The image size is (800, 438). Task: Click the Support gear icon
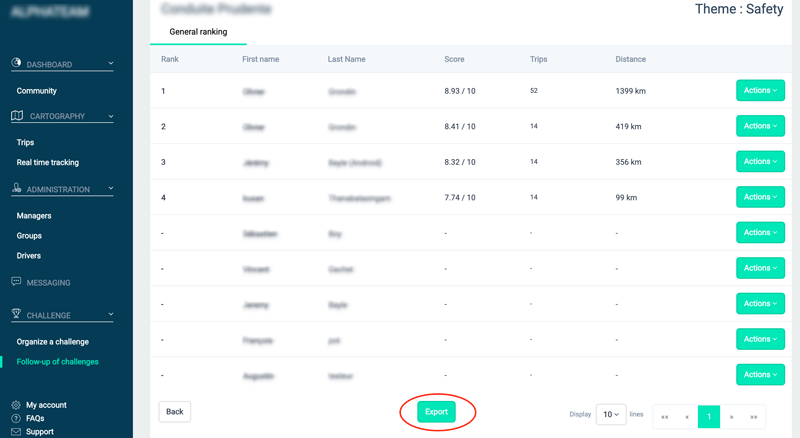16,432
